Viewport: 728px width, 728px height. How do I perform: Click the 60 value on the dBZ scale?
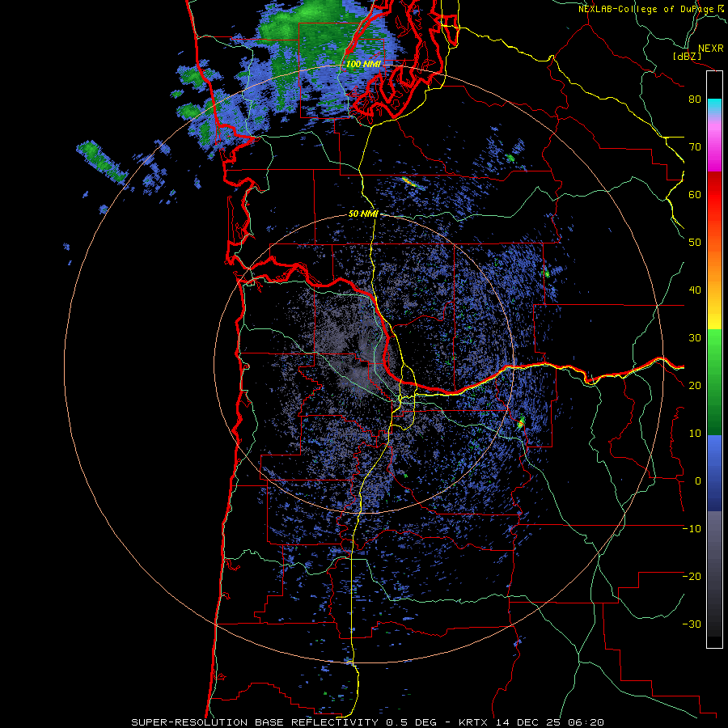(695, 194)
